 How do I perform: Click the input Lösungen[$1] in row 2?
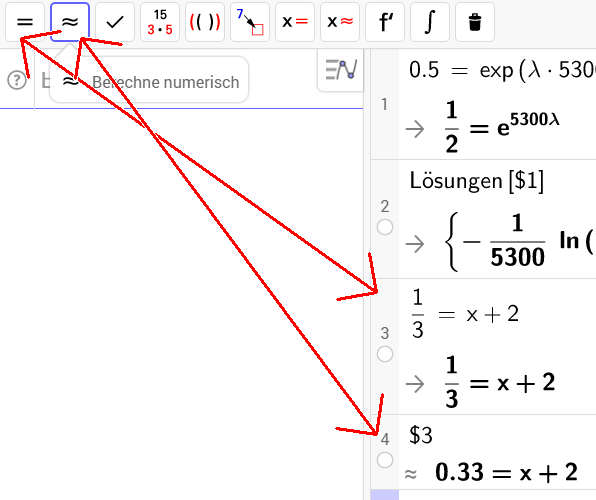pyautogui.click(x=477, y=181)
